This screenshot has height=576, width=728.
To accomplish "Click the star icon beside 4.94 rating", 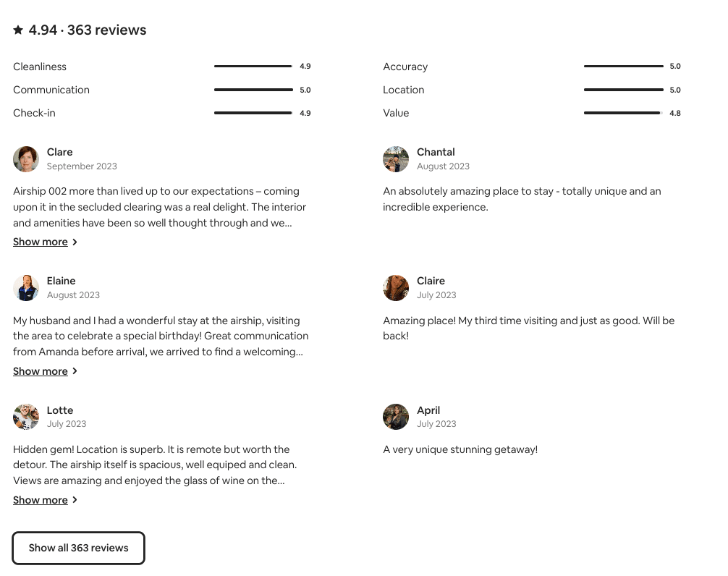I will tap(18, 30).
